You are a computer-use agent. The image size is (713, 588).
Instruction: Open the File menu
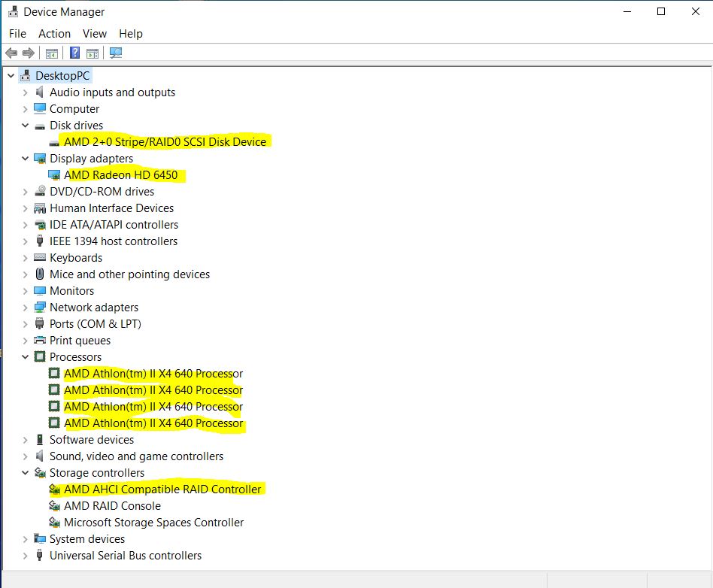pyautogui.click(x=17, y=34)
